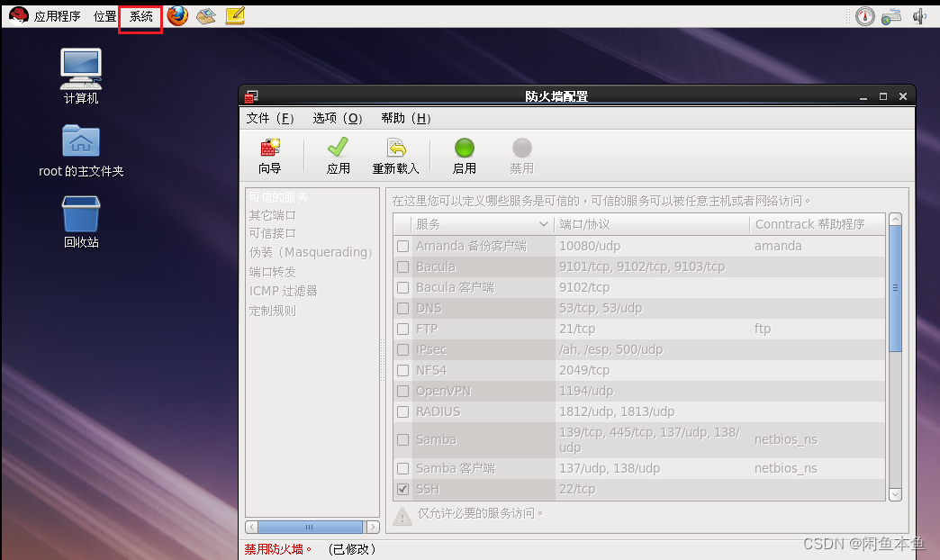The image size is (940, 560).
Task: Click the 服务 column sort arrow
Action: point(543,224)
